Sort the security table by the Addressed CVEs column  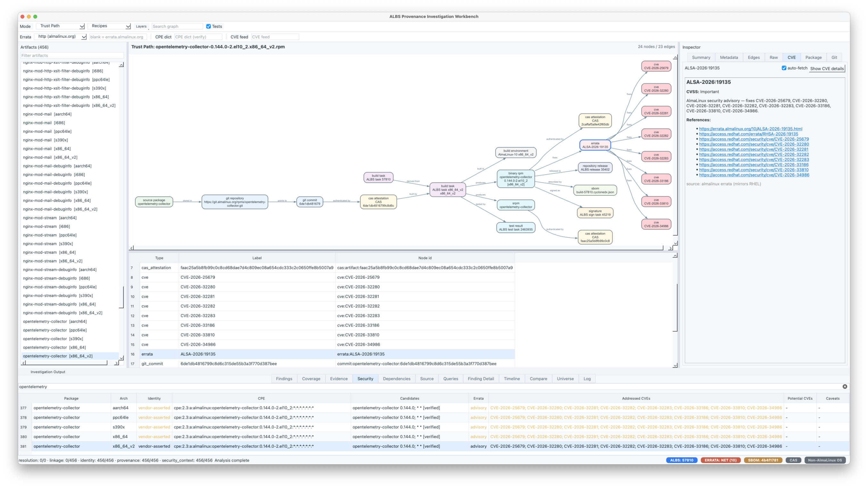[x=636, y=398]
